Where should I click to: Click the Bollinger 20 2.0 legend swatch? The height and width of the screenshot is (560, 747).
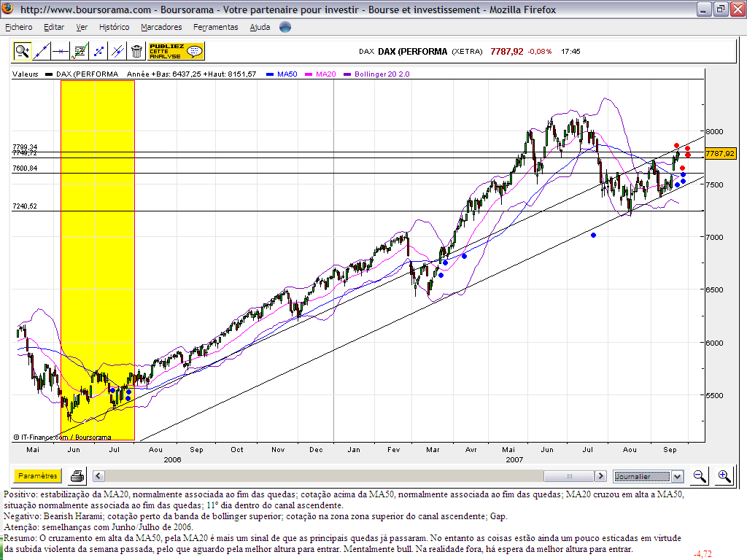pyautogui.click(x=347, y=74)
